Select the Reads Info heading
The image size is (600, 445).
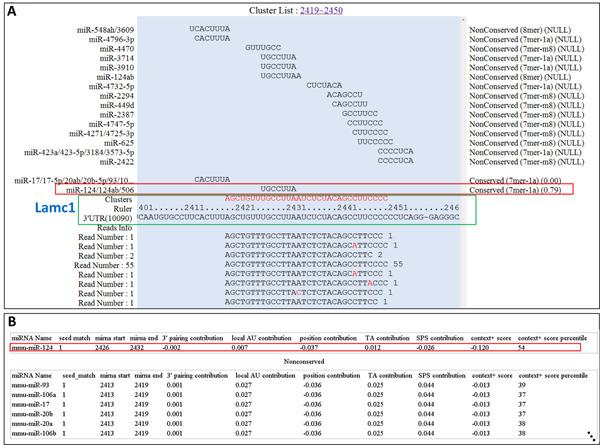[114, 228]
